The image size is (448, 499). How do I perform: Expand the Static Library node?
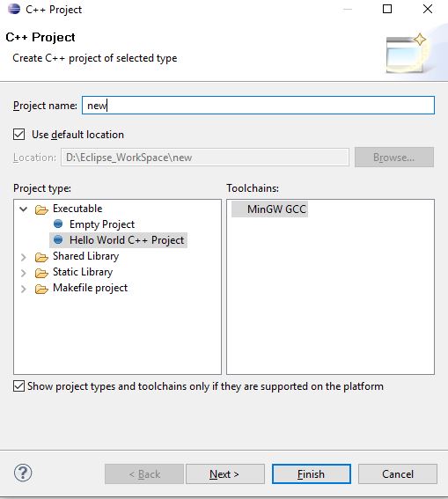[x=23, y=273]
